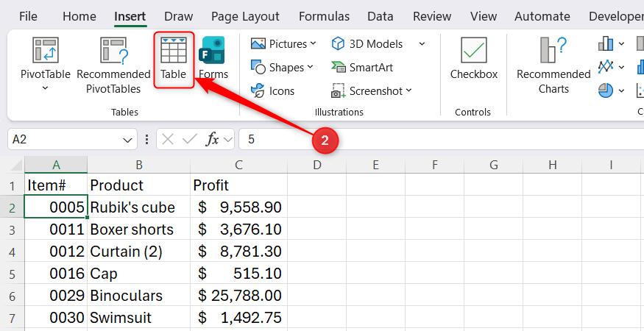The height and width of the screenshot is (331, 644).
Task: Confirm formula bar entry check icon
Action: click(x=189, y=140)
